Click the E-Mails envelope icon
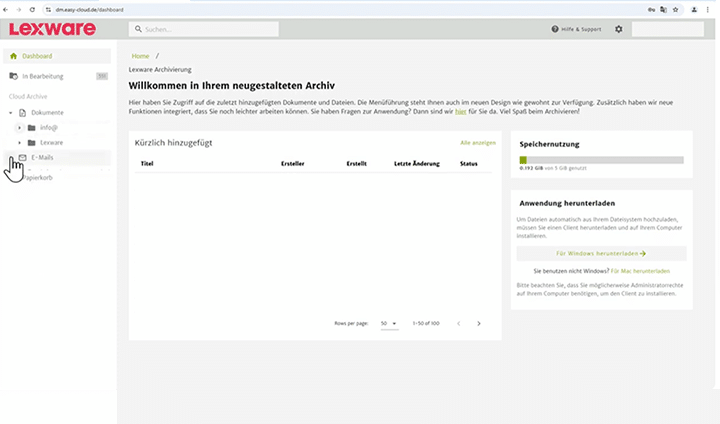This screenshot has height=424, width=720. [22, 157]
